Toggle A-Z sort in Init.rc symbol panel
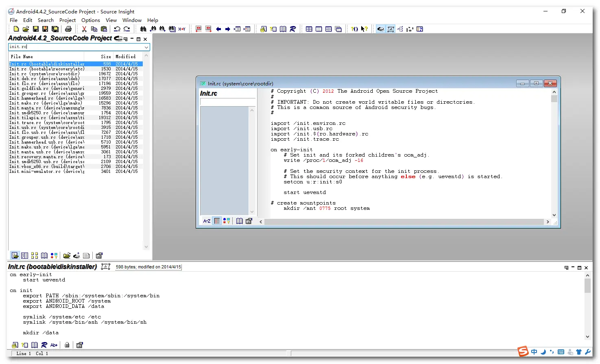Viewport: 600px width, 364px height. tap(207, 221)
